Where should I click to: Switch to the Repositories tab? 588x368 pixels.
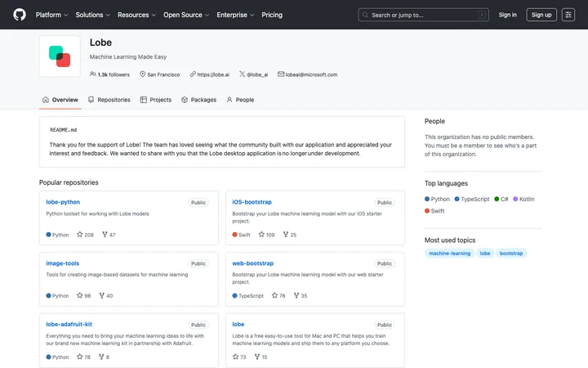[109, 100]
